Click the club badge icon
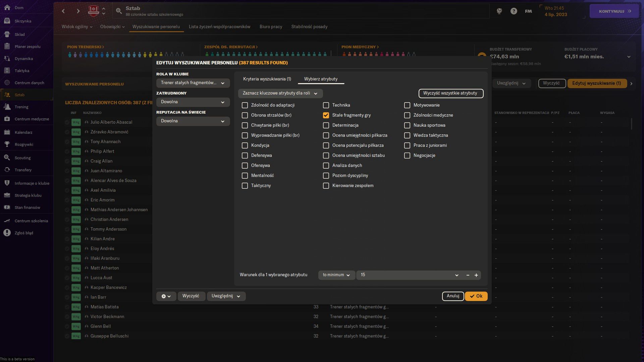Image resolution: width=644 pixels, height=362 pixels. (x=93, y=11)
